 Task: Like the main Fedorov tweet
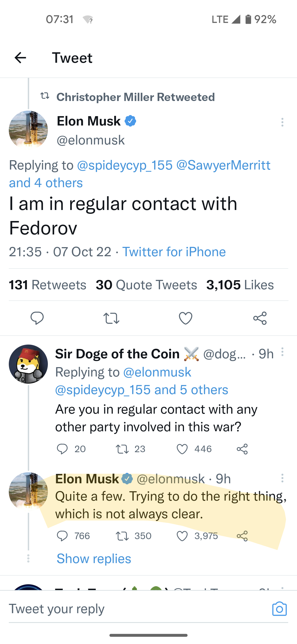pyautogui.click(x=186, y=318)
